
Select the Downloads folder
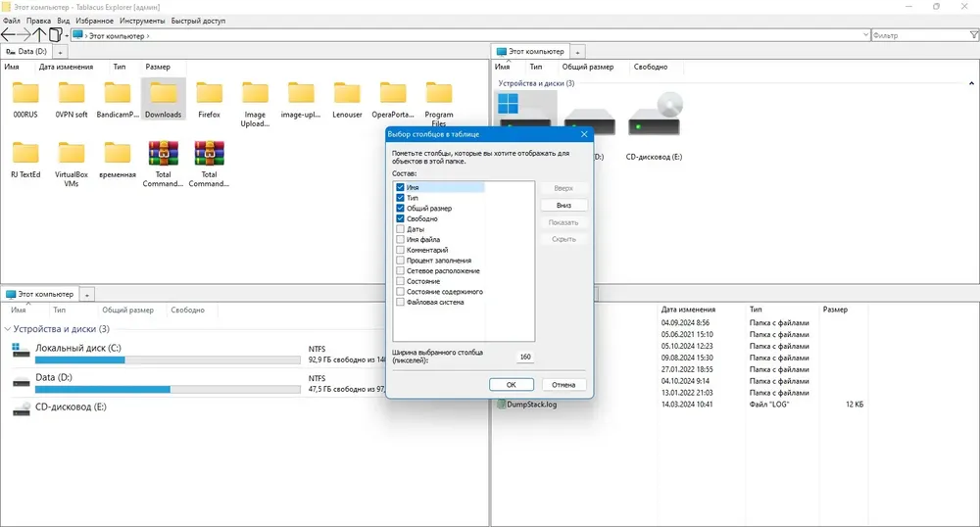(163, 99)
